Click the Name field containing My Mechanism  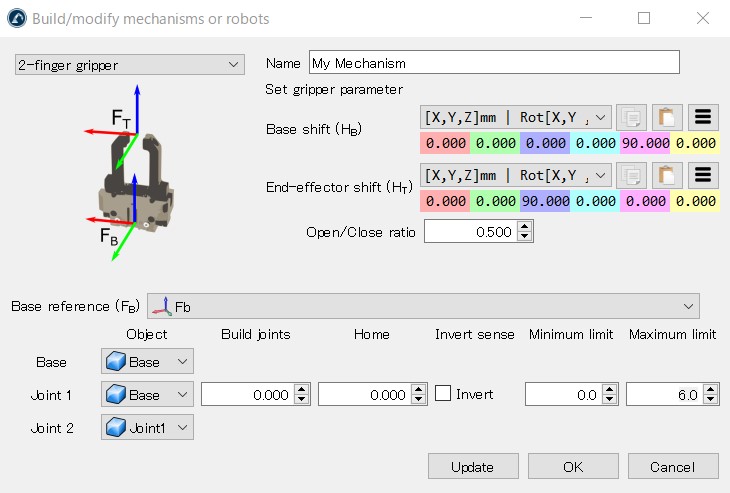click(494, 62)
